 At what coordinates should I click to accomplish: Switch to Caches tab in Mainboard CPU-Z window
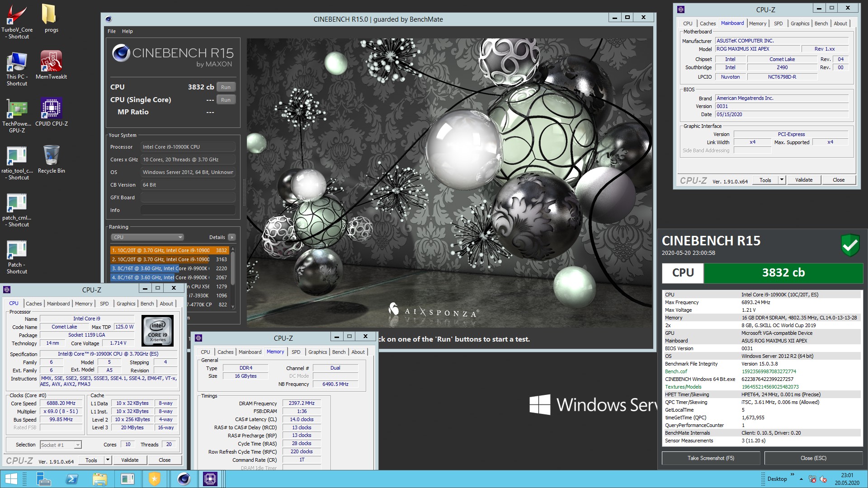click(708, 23)
